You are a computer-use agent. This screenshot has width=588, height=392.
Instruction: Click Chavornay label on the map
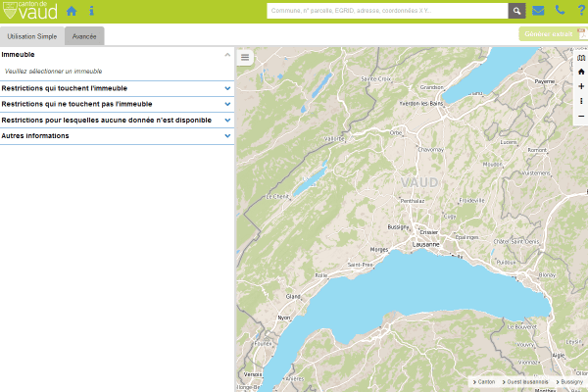[431, 150]
